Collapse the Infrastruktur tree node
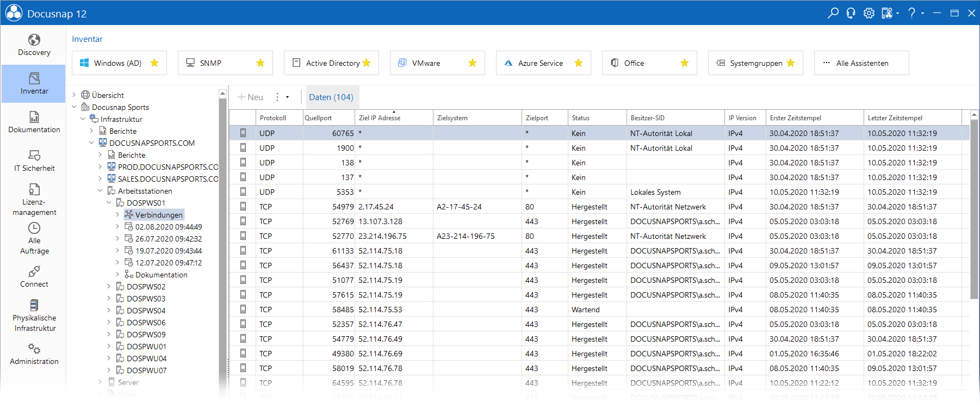This screenshot has width=980, height=414. (83, 119)
